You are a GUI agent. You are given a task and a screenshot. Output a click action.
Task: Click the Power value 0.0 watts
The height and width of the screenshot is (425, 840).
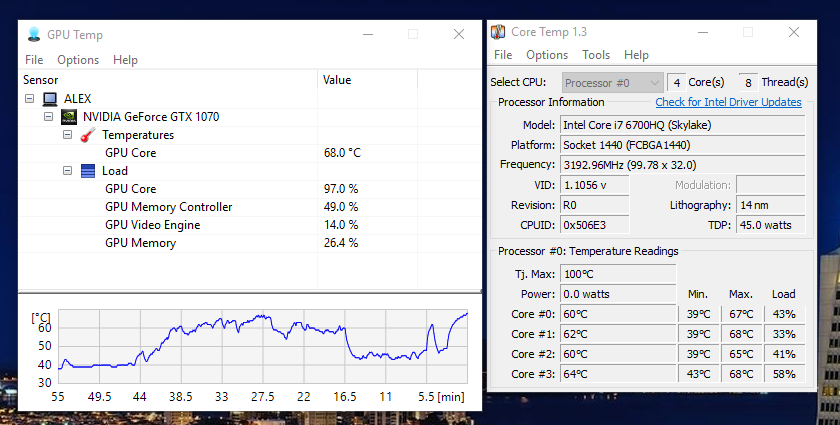[618, 294]
